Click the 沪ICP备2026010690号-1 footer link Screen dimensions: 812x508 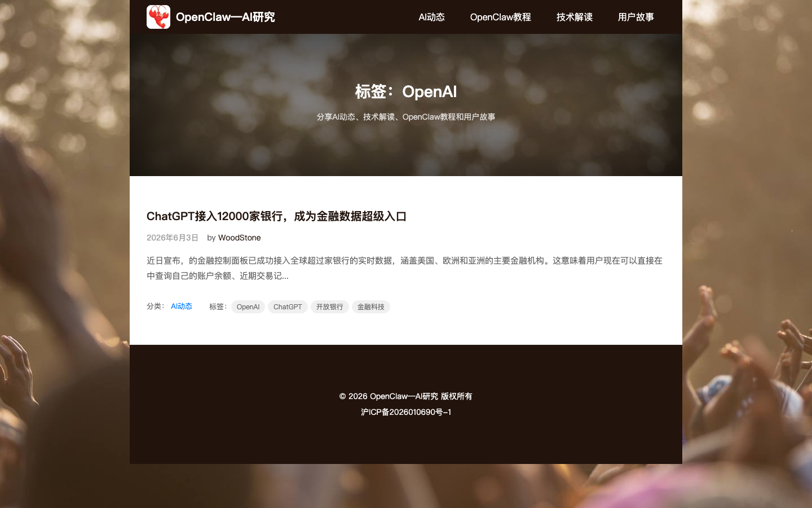406,412
